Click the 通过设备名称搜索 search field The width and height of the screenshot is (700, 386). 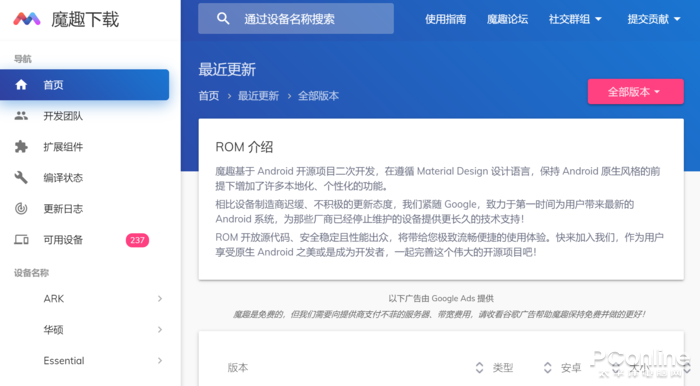click(296, 18)
